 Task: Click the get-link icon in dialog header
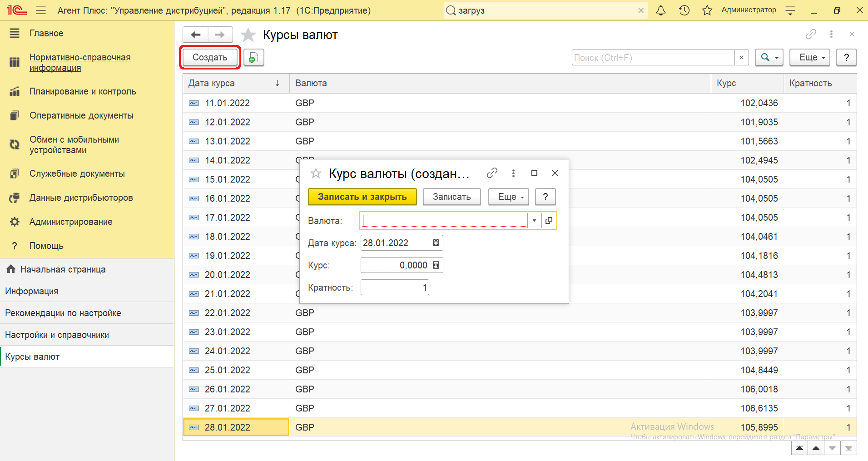(492, 173)
